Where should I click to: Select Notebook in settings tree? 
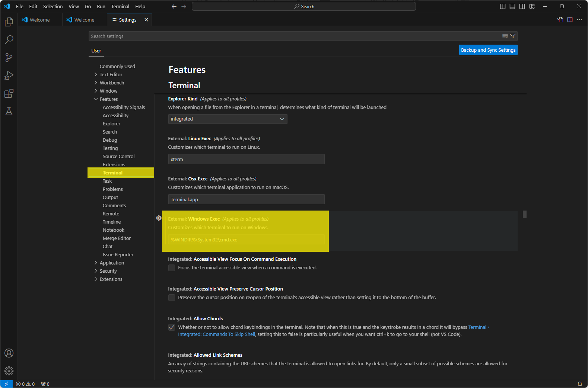(114, 230)
